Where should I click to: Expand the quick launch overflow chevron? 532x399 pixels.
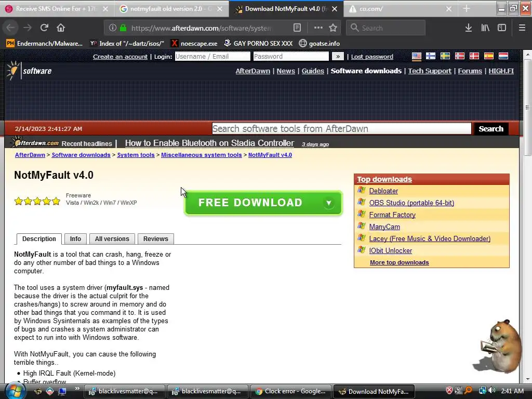pos(77,389)
